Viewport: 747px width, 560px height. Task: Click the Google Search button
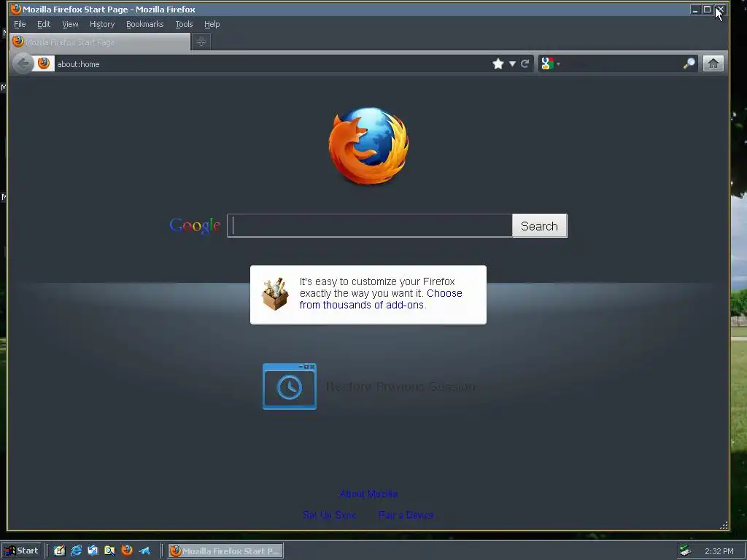539,226
